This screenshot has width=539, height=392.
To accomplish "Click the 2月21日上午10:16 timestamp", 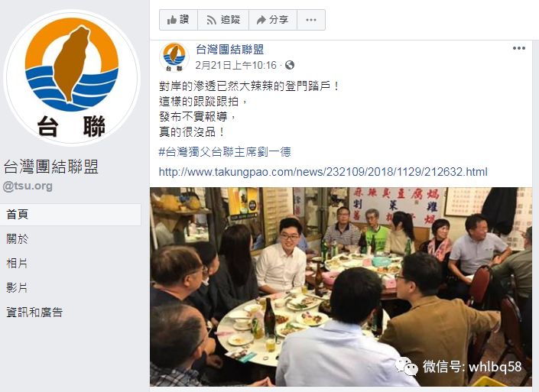I will click(235, 65).
